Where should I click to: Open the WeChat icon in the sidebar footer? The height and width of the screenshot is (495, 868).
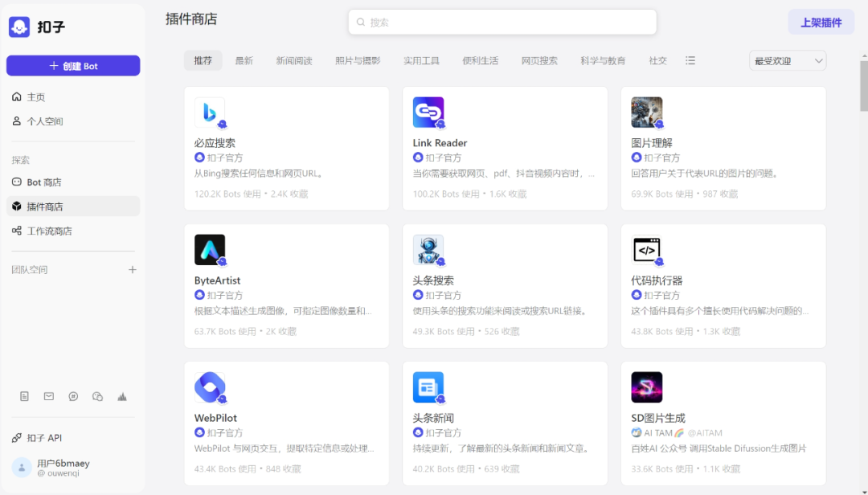97,396
